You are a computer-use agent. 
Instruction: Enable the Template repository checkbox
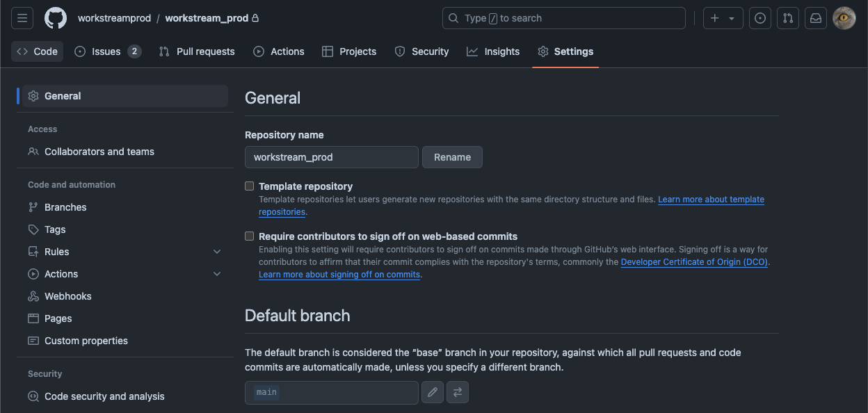[249, 186]
